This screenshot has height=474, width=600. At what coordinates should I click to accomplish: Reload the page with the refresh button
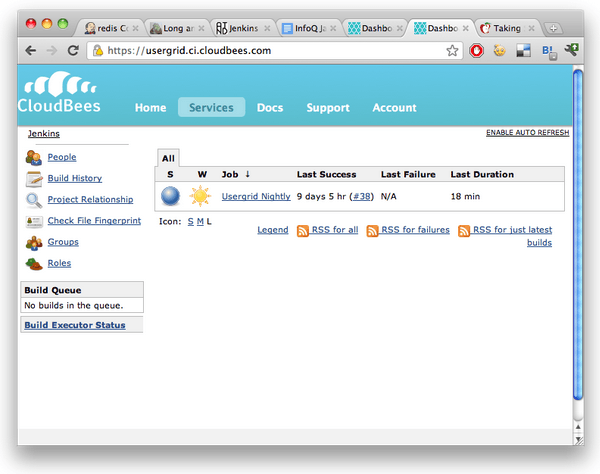pyautogui.click(x=73, y=50)
